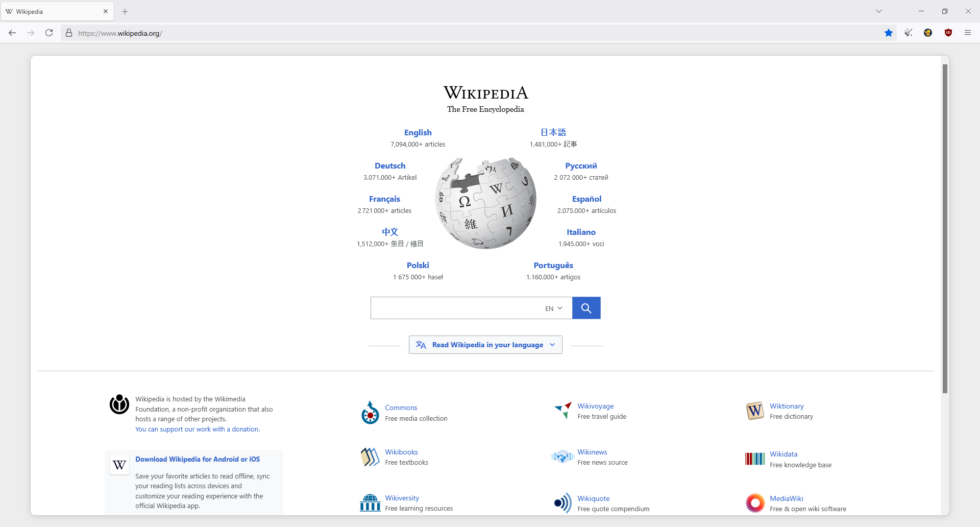Click the extension icon beside the bookmark star
Image resolution: width=980 pixels, height=527 pixels.
pos(909,33)
